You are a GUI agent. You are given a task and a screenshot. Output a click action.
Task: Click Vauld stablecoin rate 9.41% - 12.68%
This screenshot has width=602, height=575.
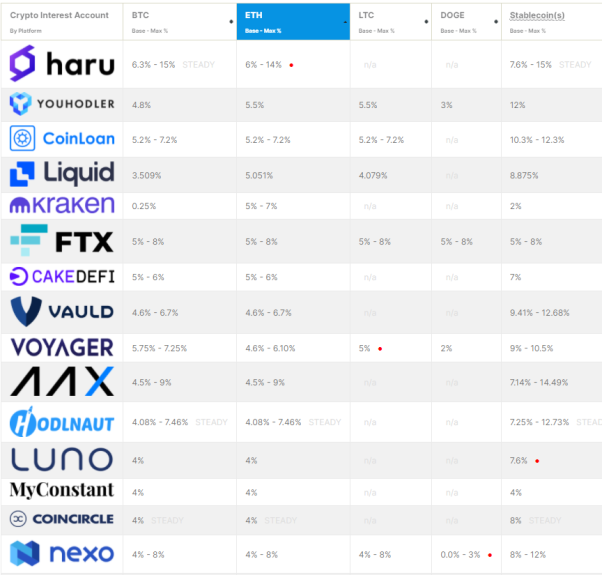click(x=539, y=312)
